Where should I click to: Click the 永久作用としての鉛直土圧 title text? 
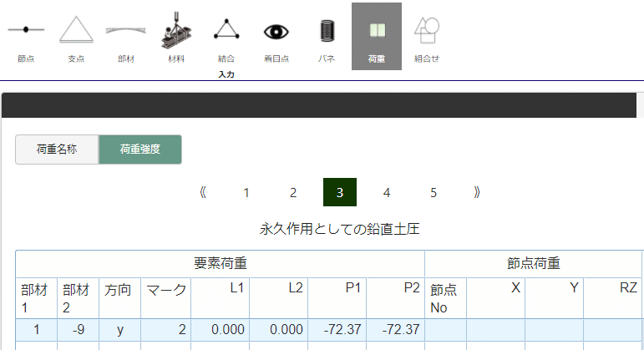[340, 229]
